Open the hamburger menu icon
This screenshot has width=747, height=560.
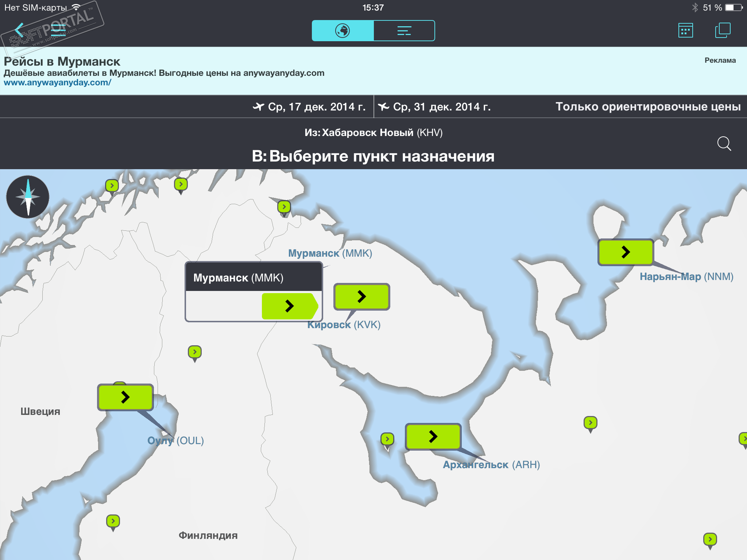pyautogui.click(x=58, y=30)
